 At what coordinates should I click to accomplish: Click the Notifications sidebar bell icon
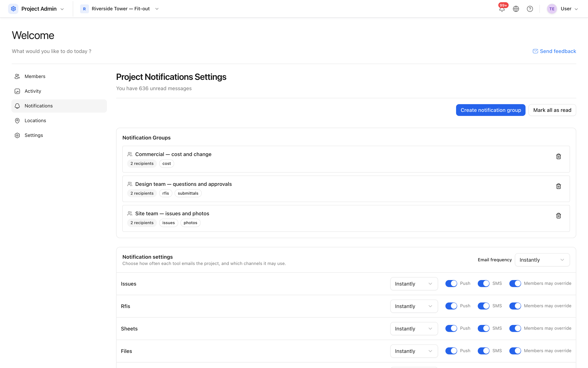pos(17,106)
